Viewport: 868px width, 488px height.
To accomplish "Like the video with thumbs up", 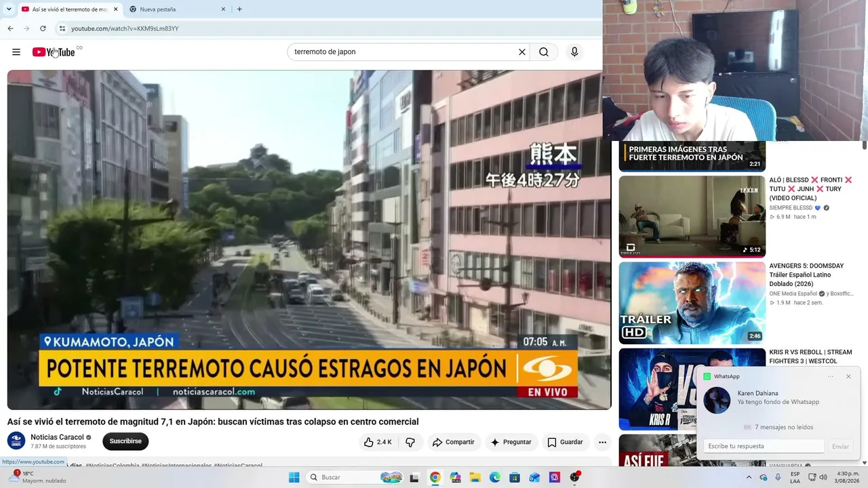I will click(x=378, y=442).
